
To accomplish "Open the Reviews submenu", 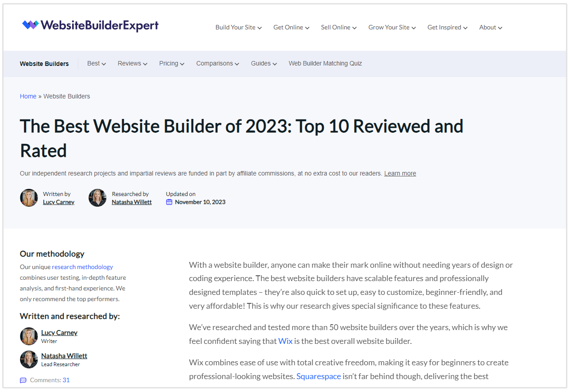I will coord(132,64).
